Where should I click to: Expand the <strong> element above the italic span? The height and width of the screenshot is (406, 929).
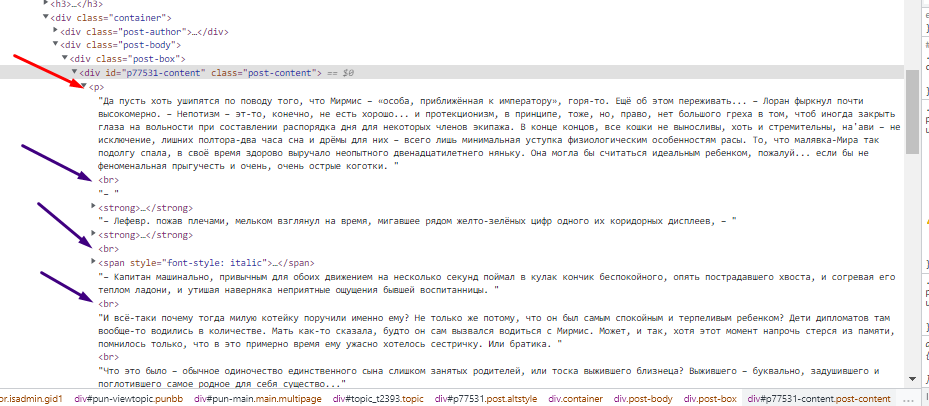tap(94, 235)
